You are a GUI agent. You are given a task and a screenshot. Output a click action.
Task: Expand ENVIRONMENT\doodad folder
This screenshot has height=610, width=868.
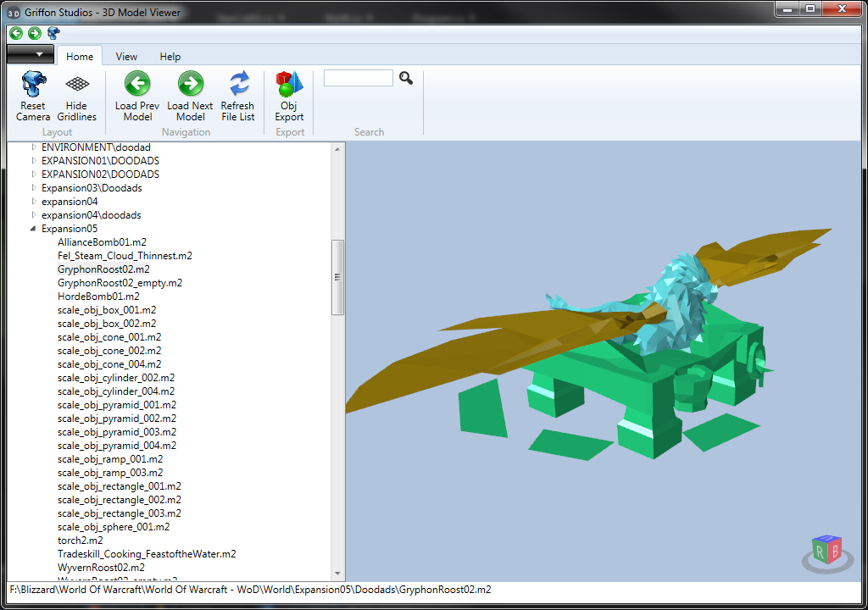point(34,147)
